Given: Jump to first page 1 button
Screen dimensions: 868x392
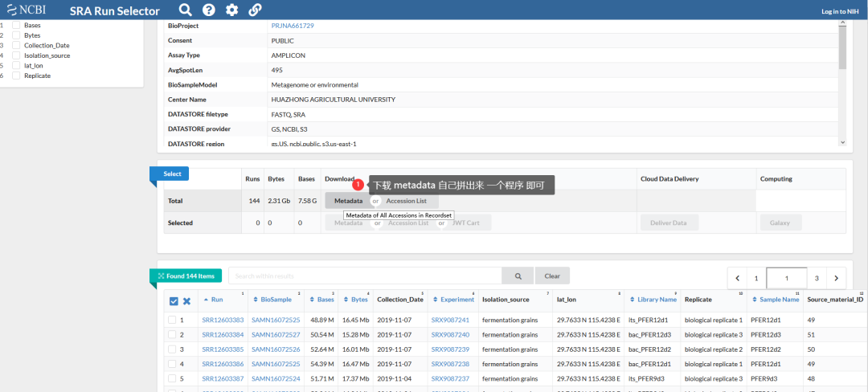Looking at the screenshot, I should (756, 278).
